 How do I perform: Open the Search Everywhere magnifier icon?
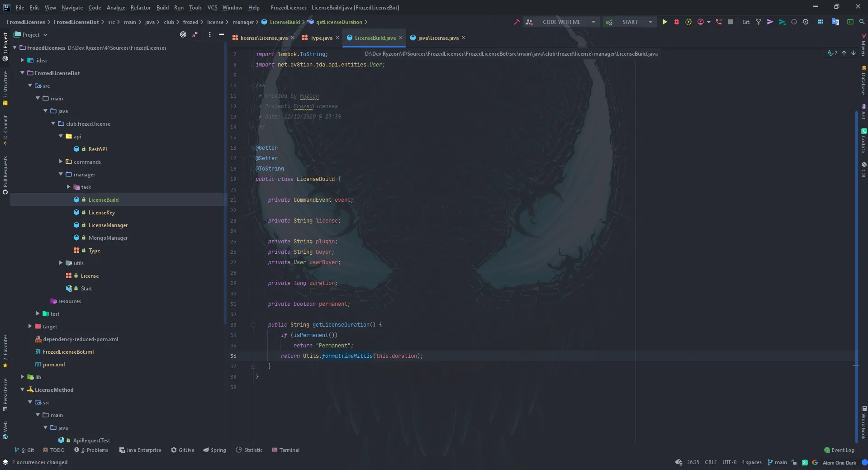click(x=862, y=22)
